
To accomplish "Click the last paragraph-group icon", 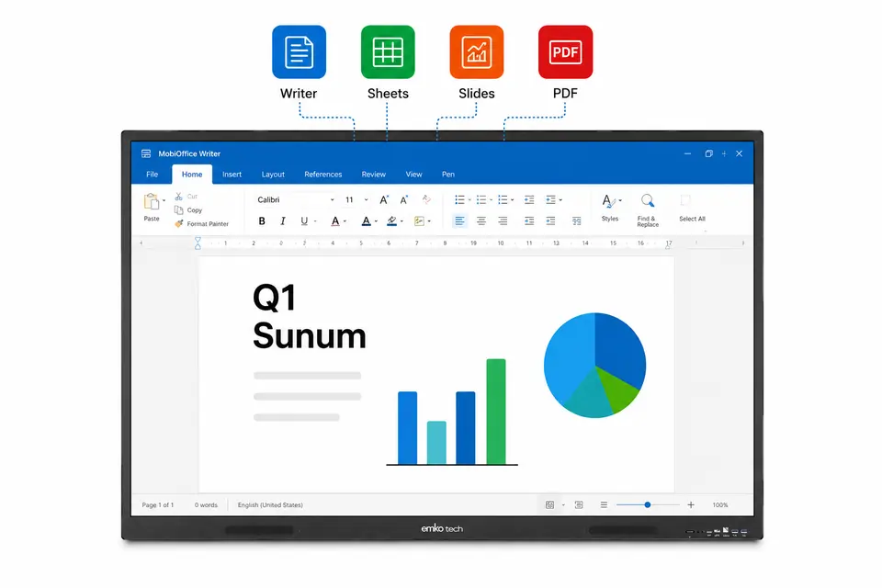I will [x=577, y=221].
